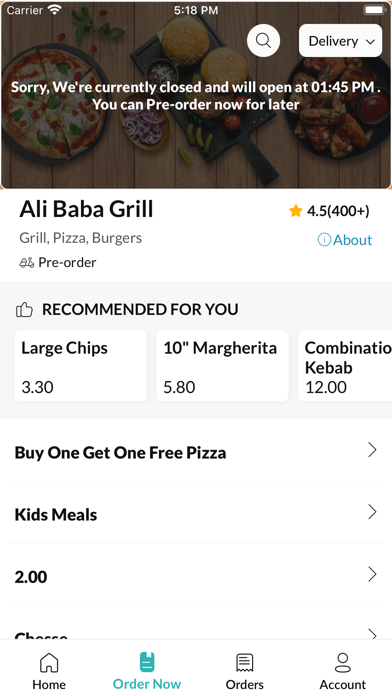Click the 4.5(400+) rating text

[338, 211]
